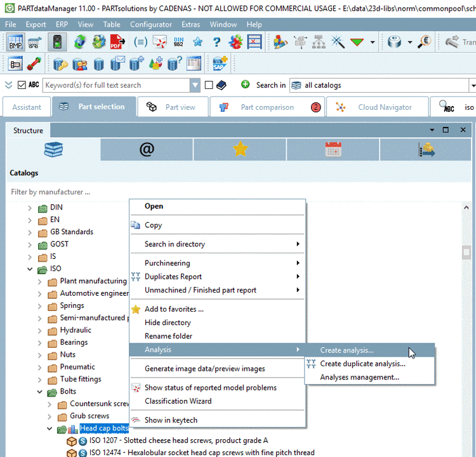Toggle the ABC full text search checkbox

pyautogui.click(x=22, y=84)
